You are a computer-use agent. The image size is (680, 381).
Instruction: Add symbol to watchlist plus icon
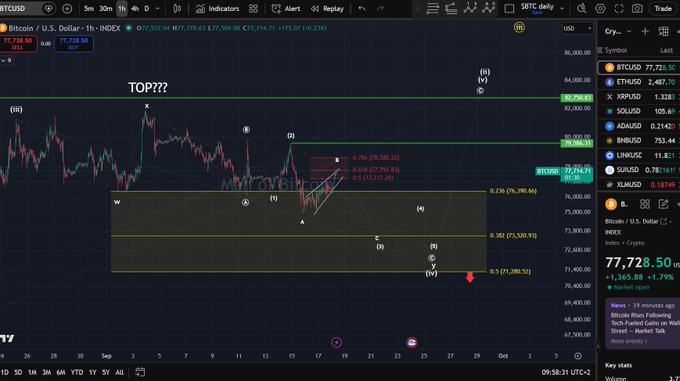645,31
